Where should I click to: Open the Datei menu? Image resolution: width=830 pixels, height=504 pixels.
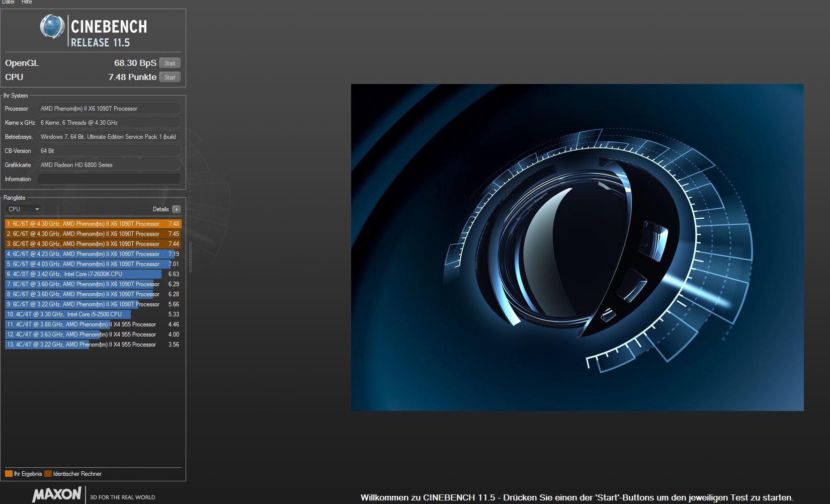click(x=9, y=2)
